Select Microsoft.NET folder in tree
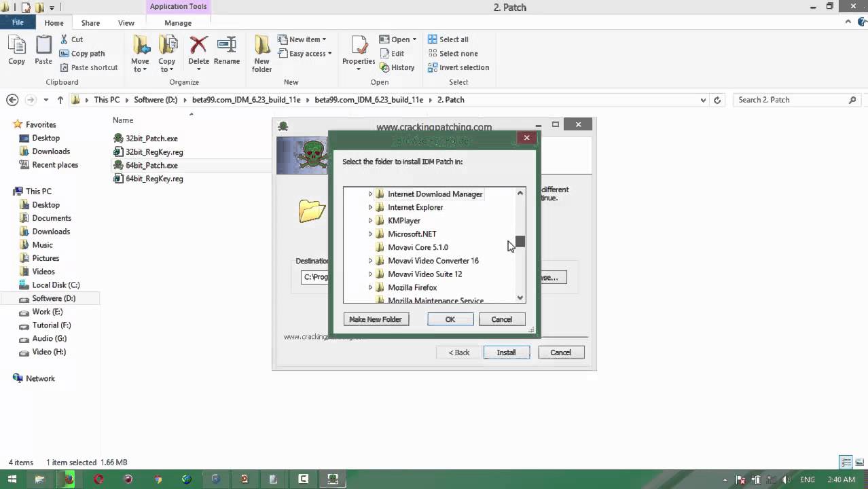This screenshot has width=868, height=489. (x=412, y=234)
